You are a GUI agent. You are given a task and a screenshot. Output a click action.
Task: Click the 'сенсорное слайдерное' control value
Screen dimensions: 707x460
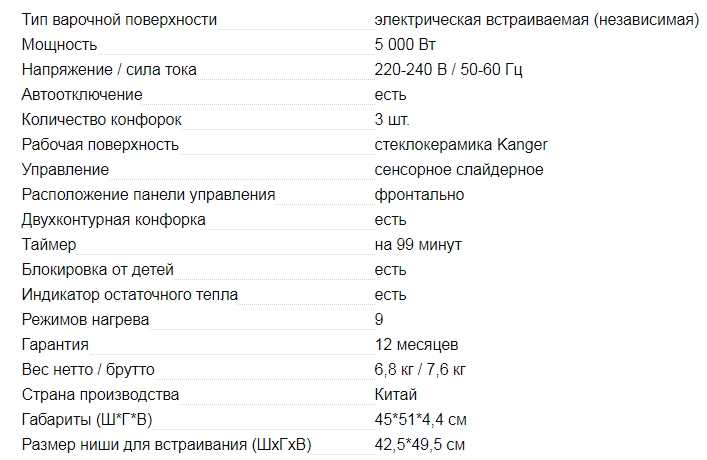click(459, 169)
